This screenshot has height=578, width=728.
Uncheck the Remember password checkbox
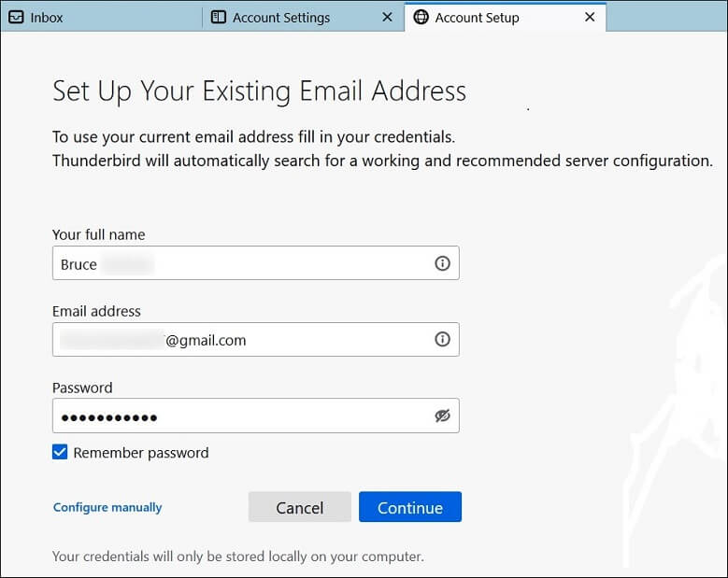pos(60,452)
